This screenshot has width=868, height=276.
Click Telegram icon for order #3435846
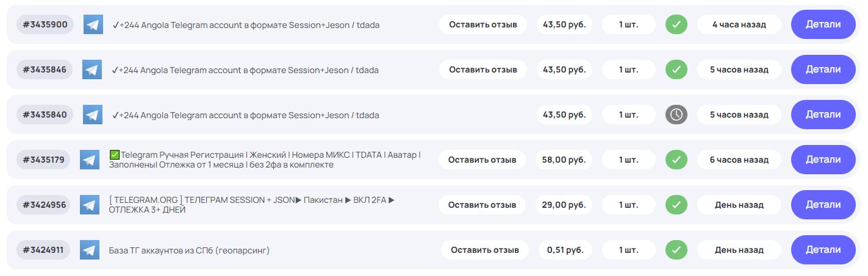[x=92, y=69]
